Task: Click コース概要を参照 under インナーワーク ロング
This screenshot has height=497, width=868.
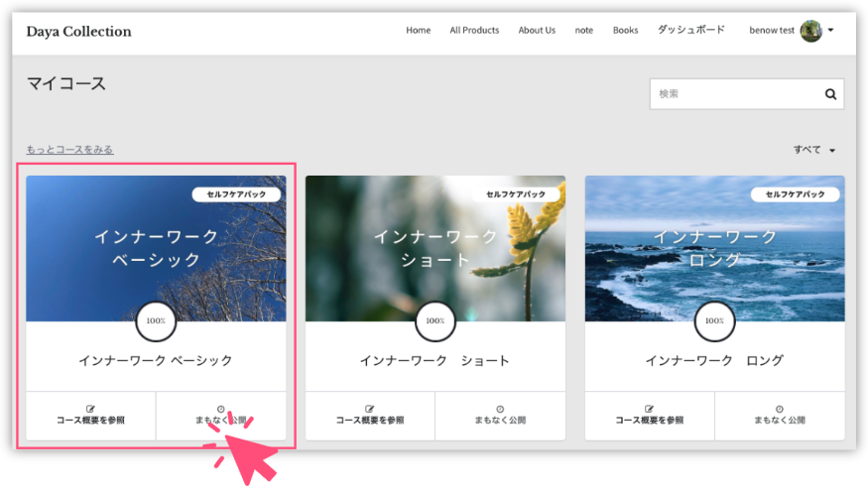Action: coord(650,420)
